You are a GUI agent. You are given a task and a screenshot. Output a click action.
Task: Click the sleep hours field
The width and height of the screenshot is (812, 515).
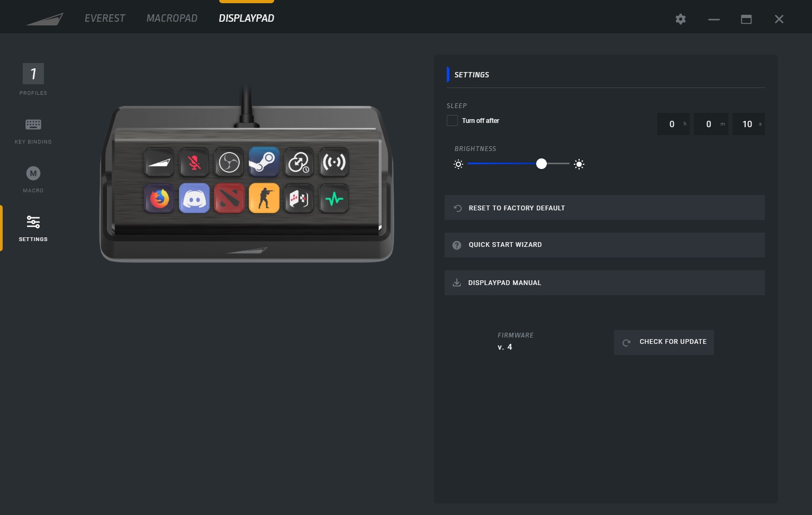click(x=673, y=124)
